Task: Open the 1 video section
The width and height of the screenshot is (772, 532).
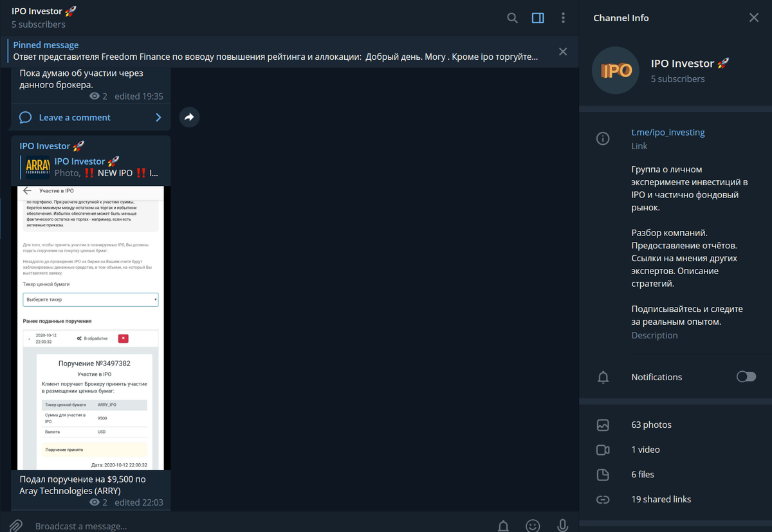Action: 675,449
